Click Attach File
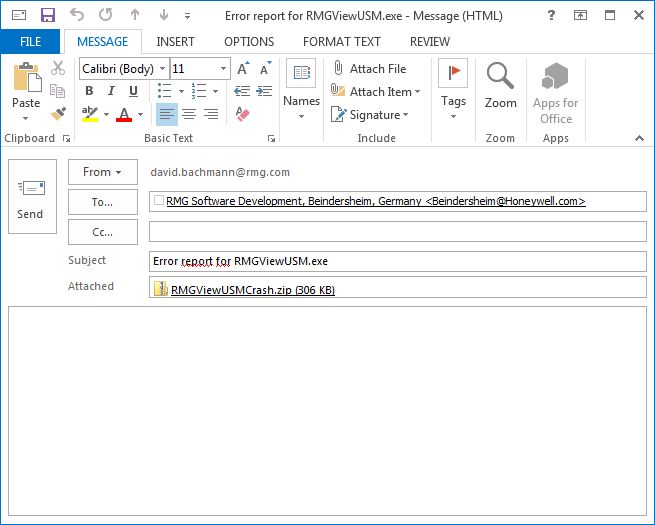655x525 pixels. (369, 68)
